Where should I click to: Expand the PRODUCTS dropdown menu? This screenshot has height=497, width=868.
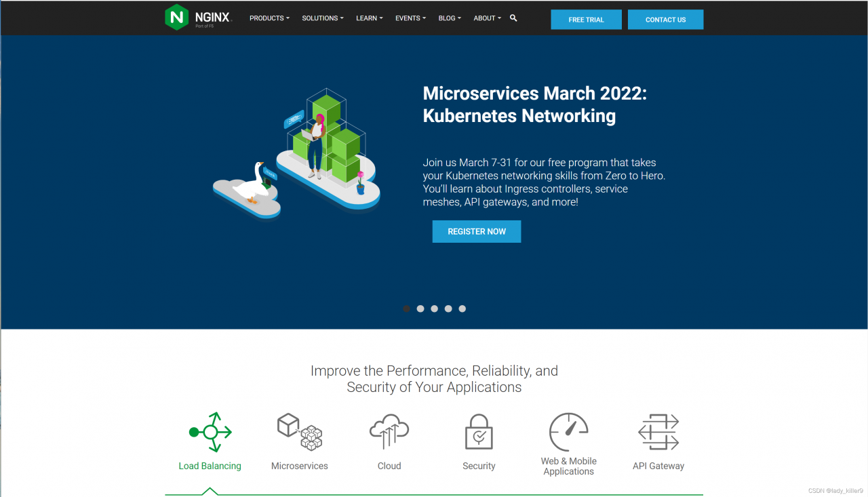[269, 18]
